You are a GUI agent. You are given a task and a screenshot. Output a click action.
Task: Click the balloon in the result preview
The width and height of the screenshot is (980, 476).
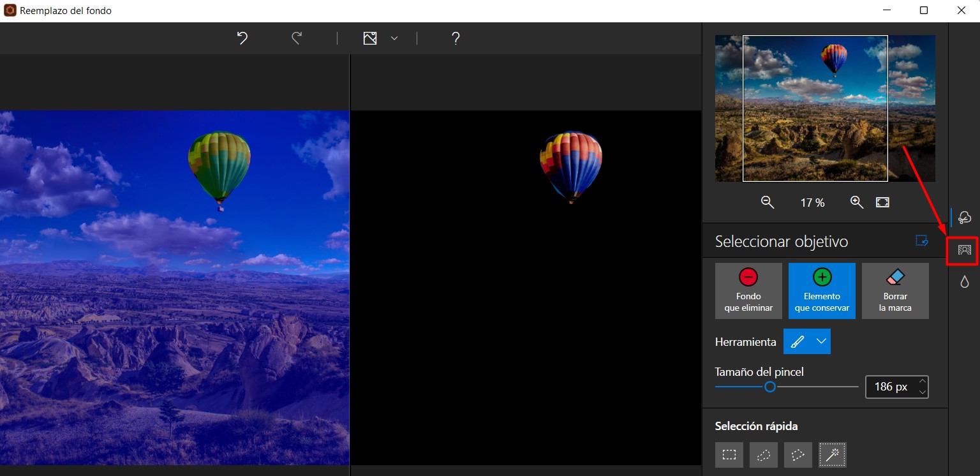(571, 167)
